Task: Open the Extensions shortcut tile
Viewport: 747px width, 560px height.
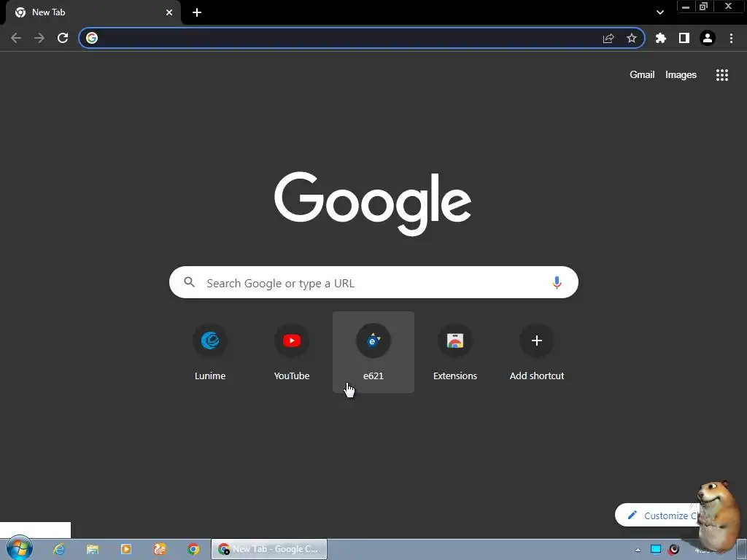Action: 455,352
